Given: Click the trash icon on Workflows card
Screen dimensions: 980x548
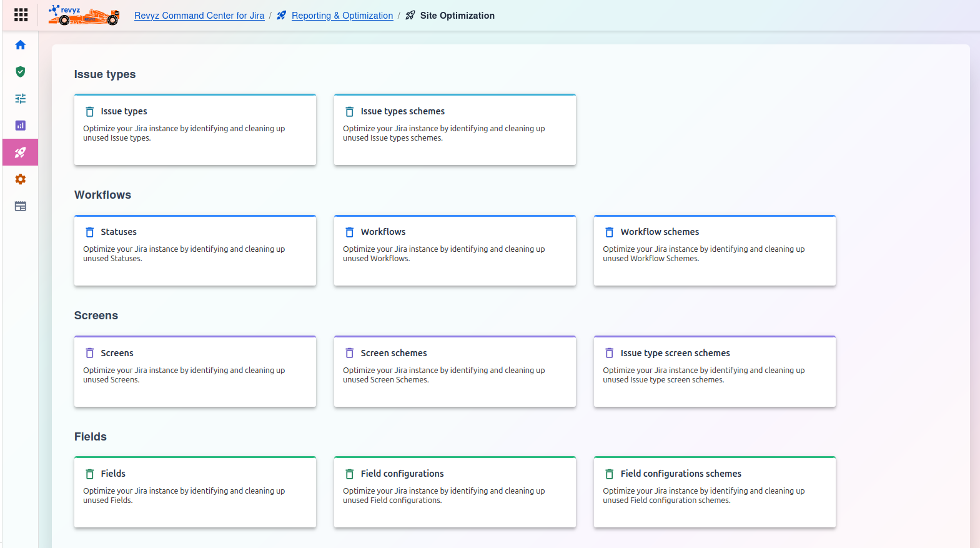Looking at the screenshot, I should 350,232.
